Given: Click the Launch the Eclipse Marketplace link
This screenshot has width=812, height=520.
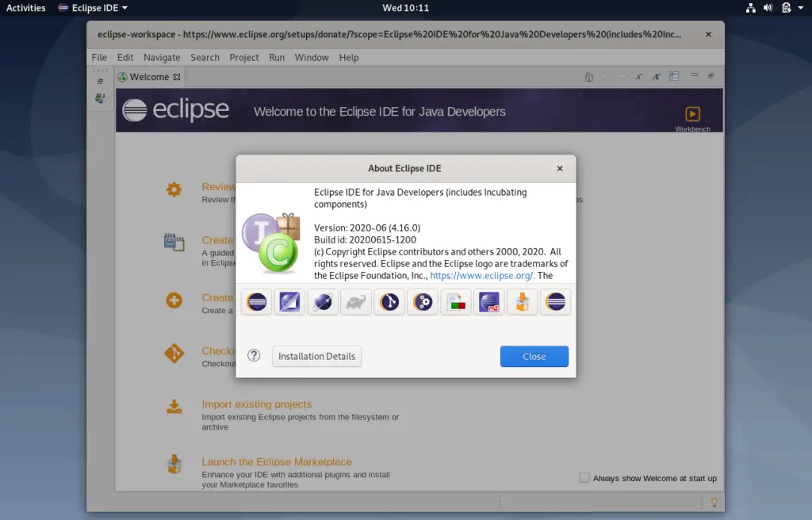Looking at the screenshot, I should coord(276,461).
